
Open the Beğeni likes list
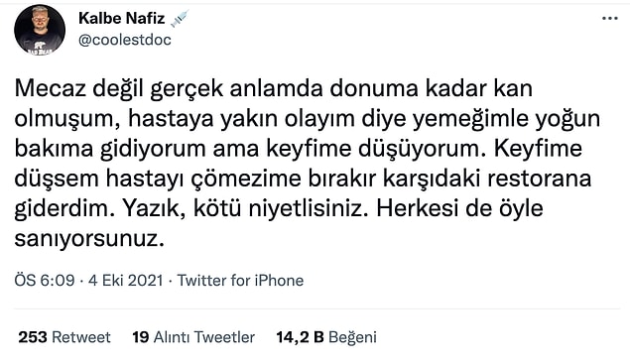tap(352, 337)
